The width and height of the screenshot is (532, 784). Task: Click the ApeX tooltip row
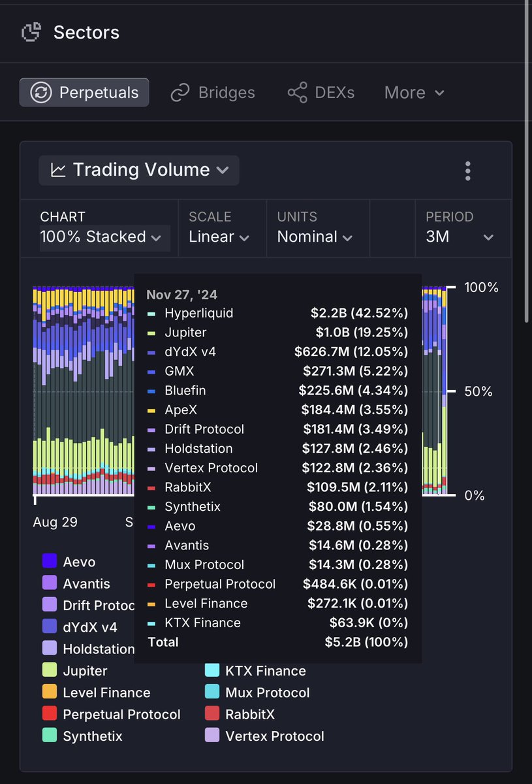coord(277,410)
